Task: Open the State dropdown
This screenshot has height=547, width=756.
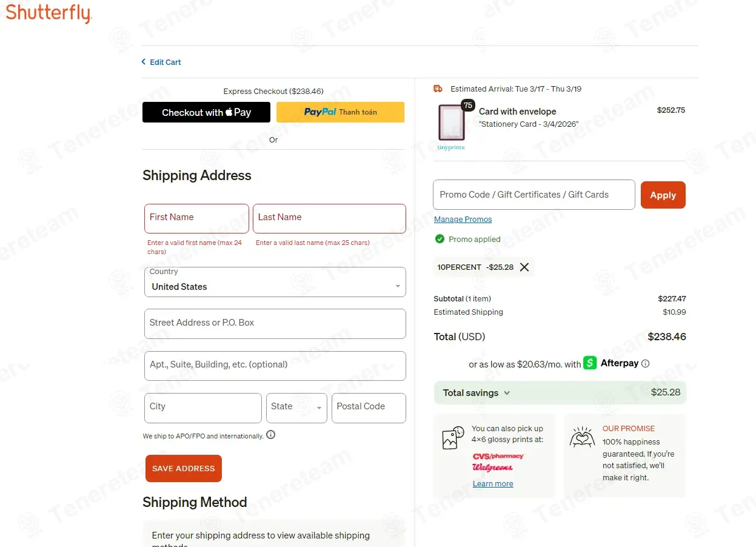Action: point(296,408)
